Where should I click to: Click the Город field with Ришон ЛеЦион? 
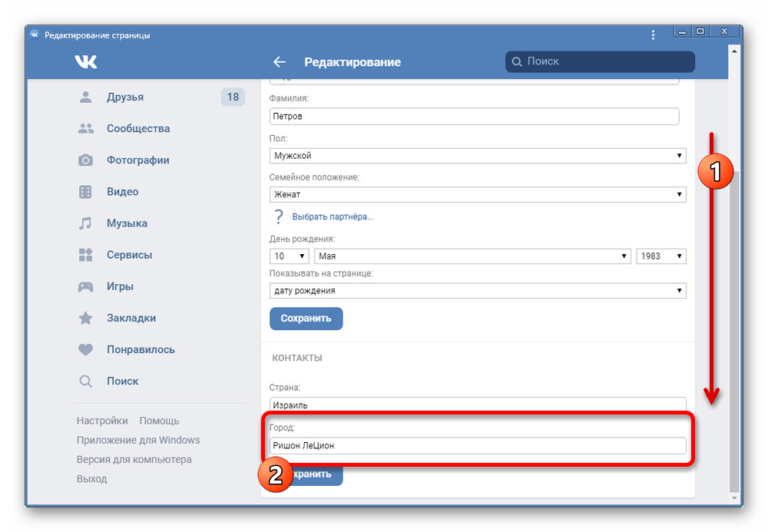(x=478, y=445)
